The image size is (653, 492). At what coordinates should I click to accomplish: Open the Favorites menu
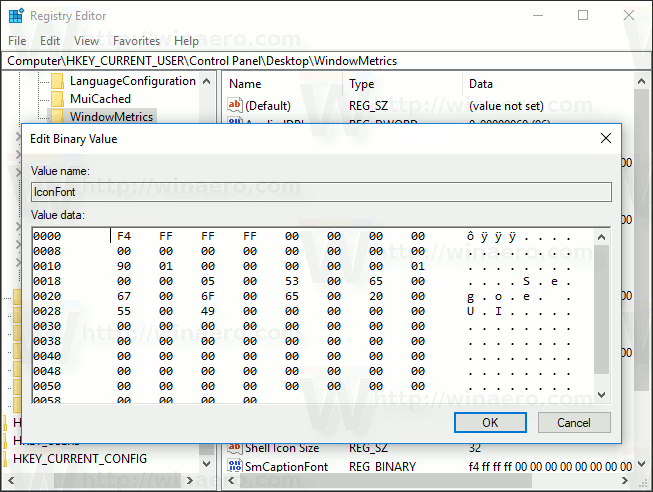(x=136, y=41)
